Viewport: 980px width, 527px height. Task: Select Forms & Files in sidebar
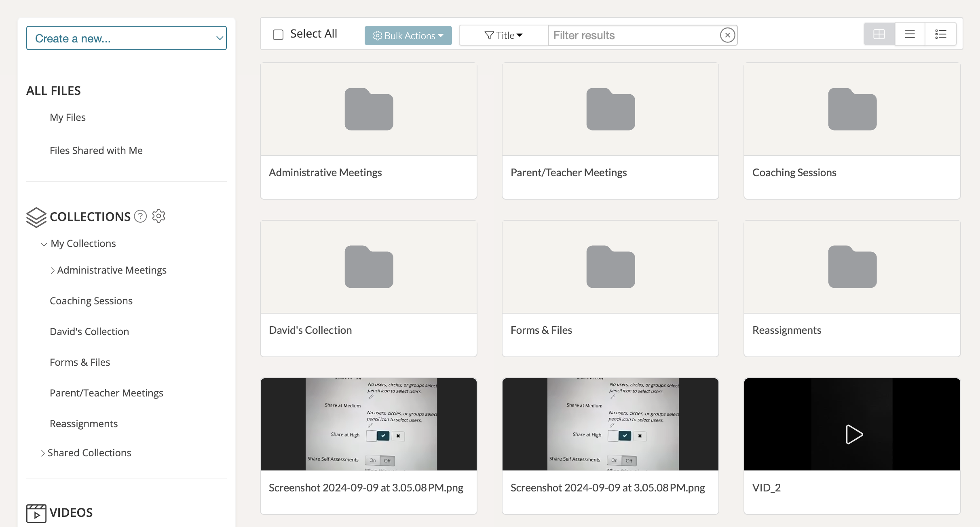pos(80,363)
